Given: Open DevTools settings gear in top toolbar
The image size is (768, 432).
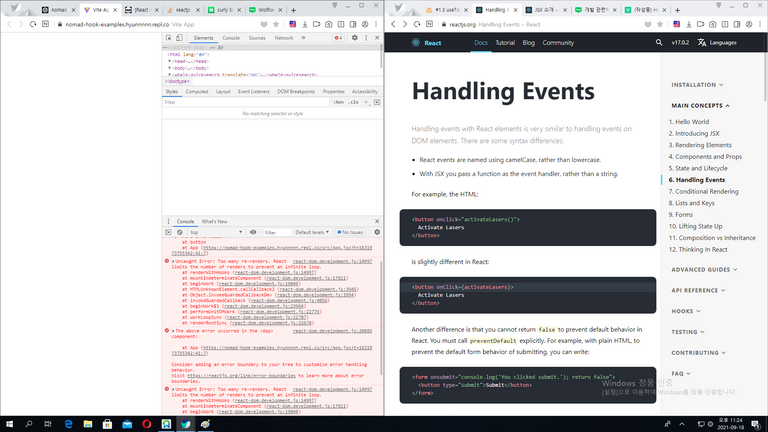Looking at the screenshot, I should click(355, 38).
